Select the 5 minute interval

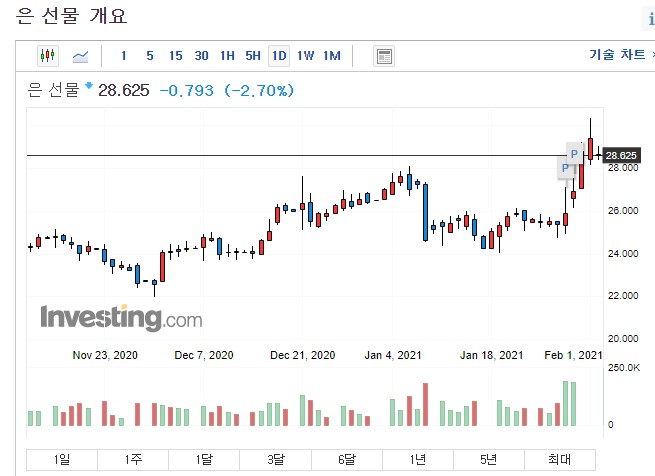pos(150,56)
